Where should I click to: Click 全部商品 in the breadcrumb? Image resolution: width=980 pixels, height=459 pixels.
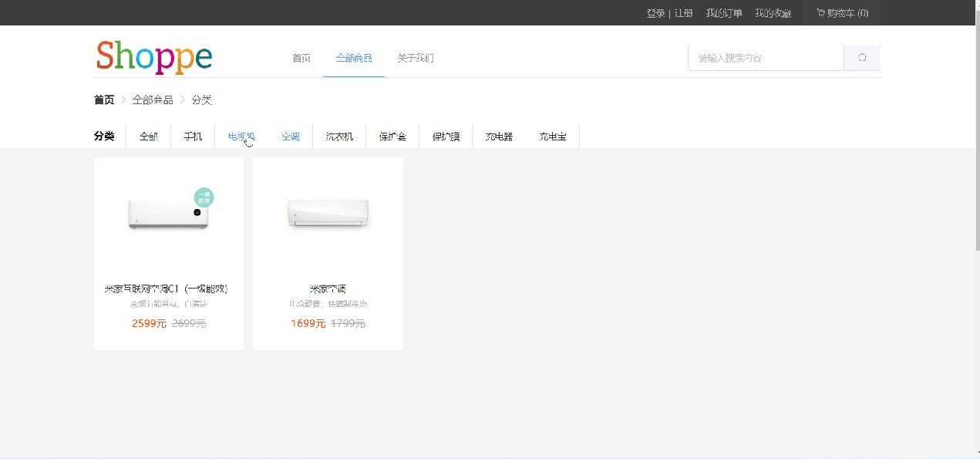click(x=152, y=100)
